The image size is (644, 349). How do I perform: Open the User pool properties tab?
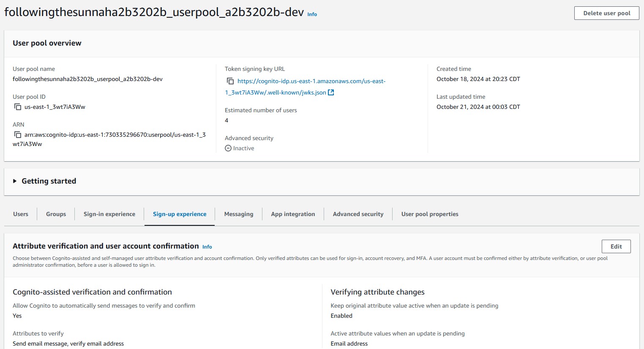pos(430,214)
